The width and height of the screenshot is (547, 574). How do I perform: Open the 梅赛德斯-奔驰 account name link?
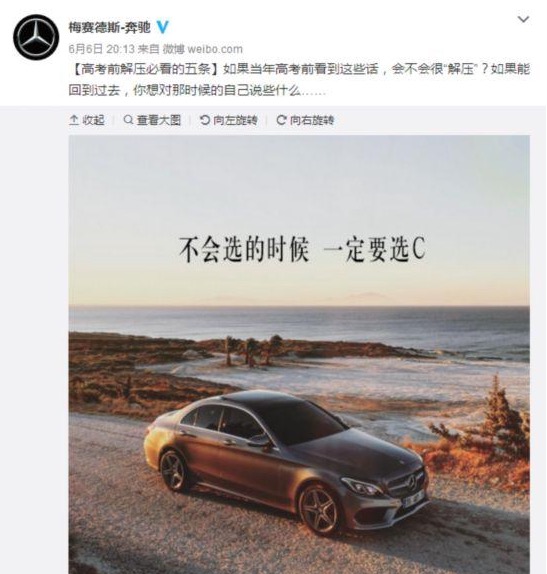click(x=109, y=27)
